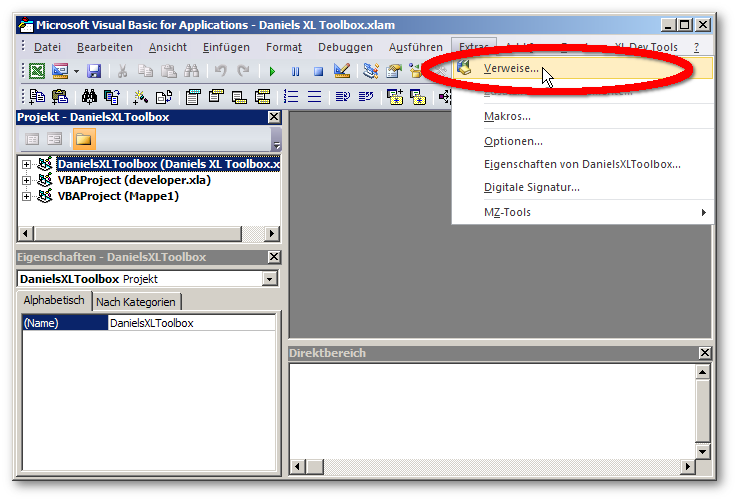Close the Projekt pane
The width and height of the screenshot is (737, 501).
coord(274,117)
